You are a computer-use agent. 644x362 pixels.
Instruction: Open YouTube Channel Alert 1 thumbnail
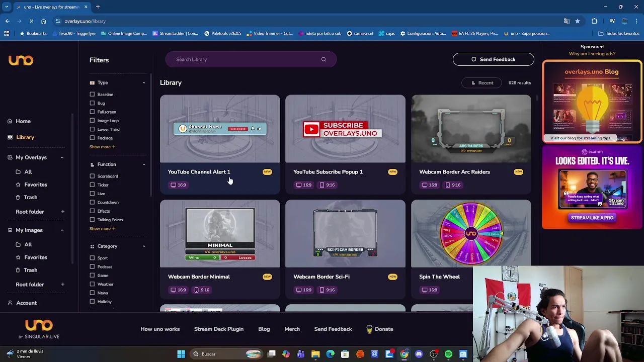point(220,129)
